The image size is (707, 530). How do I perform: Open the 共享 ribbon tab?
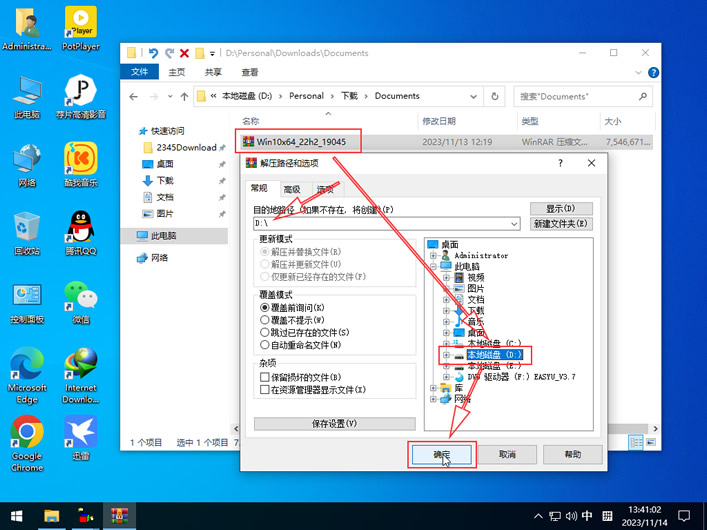click(x=213, y=72)
